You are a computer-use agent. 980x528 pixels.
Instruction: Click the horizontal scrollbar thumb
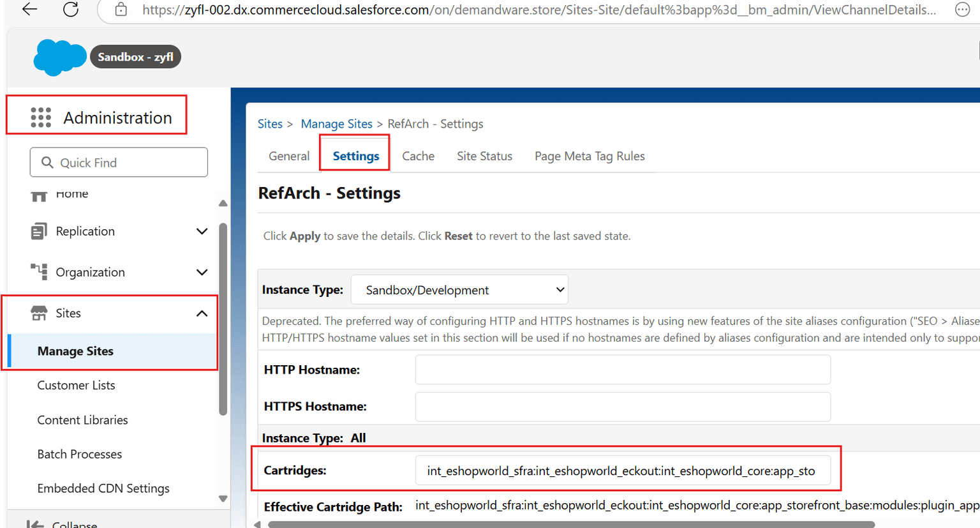pos(571,525)
